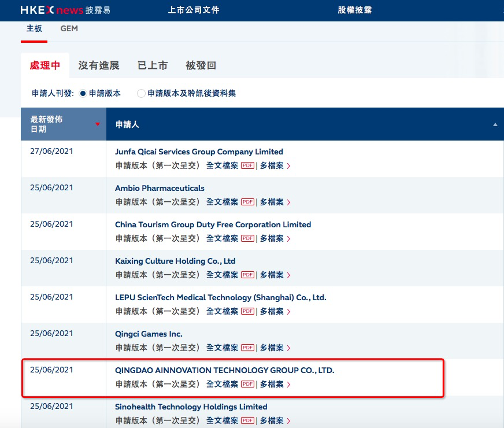Open PDF icon for Junfa Qicai Services
Viewport: 504px width, 428px height.
pyautogui.click(x=247, y=166)
